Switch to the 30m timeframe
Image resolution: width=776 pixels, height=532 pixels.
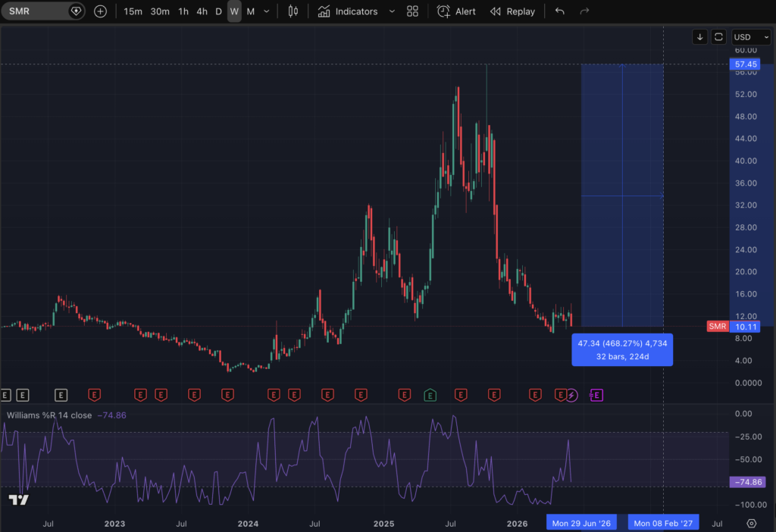click(160, 11)
